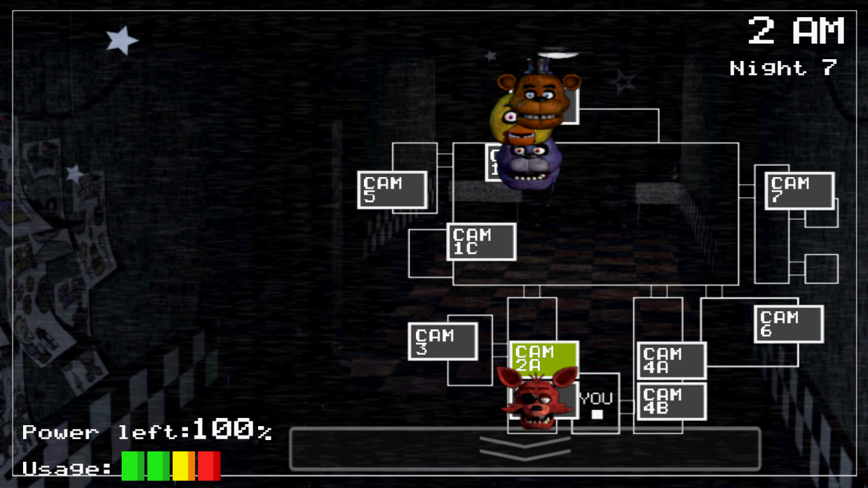The width and height of the screenshot is (868, 488).
Task: Select CAM 5 camera location
Action: tap(391, 189)
